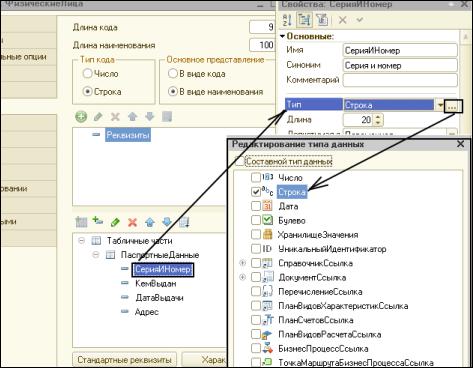Choose В виде наименования representation
The height and width of the screenshot is (368, 473).
point(173,91)
